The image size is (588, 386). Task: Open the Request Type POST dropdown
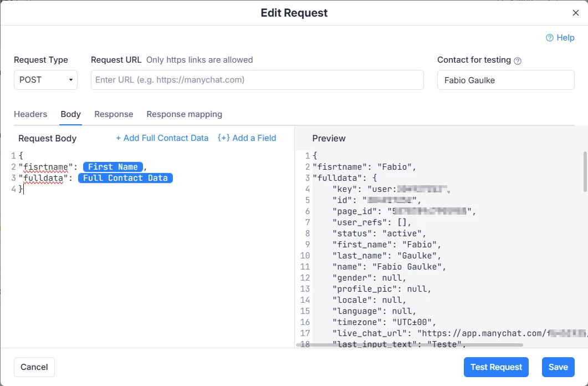pos(45,80)
